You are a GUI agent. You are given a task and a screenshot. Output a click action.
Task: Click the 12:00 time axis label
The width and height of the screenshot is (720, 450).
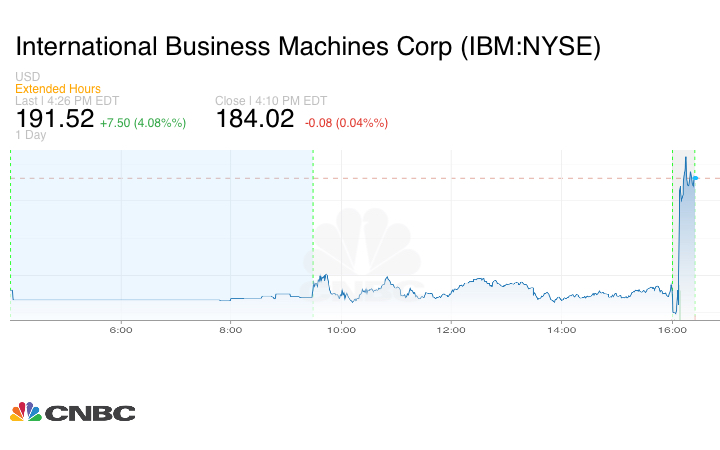[452, 331]
